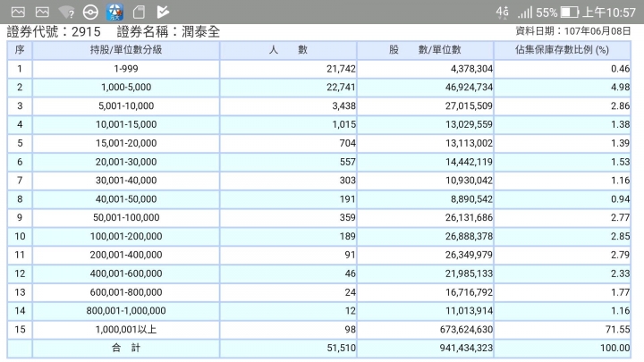Screen dimensions: 644x362
Task: Select the 26,131,686 shares cell
Action: point(426,217)
